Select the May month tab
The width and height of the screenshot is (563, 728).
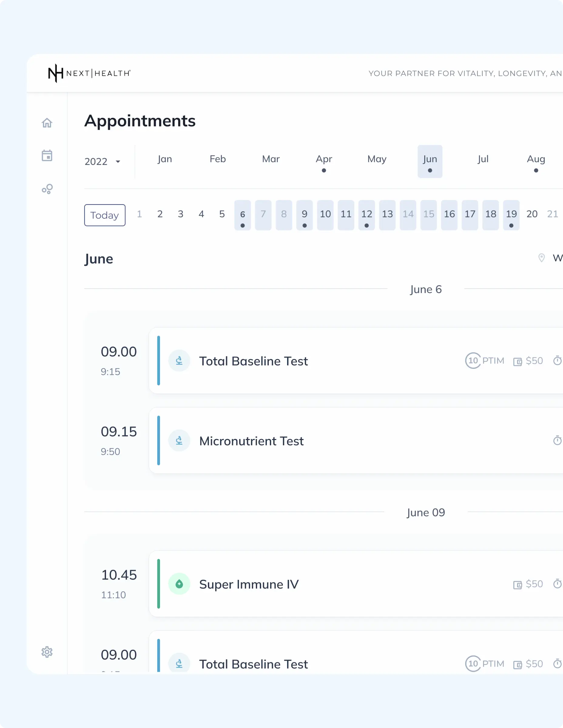(x=377, y=159)
